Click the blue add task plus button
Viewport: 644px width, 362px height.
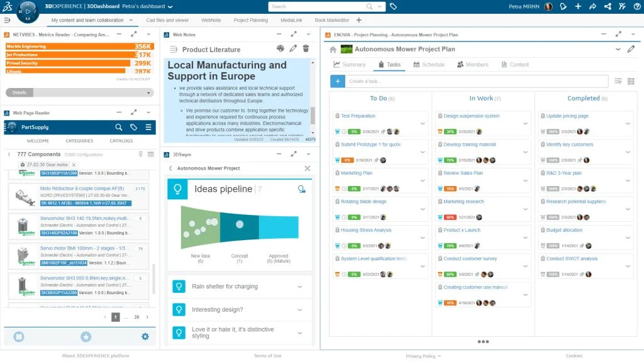click(x=338, y=81)
